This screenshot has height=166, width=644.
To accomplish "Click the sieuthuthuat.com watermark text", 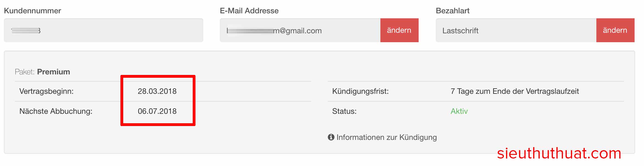I will 559,153.
